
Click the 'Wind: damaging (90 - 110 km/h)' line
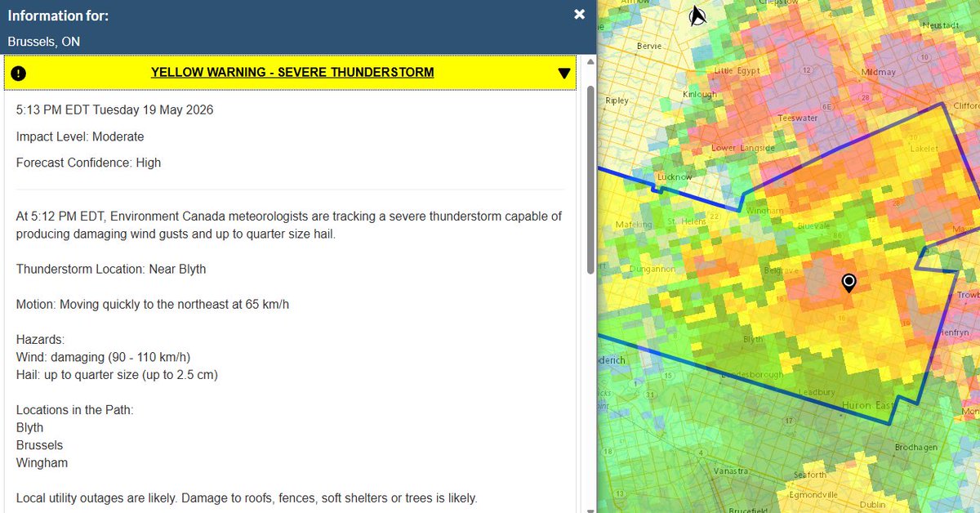coord(103,357)
